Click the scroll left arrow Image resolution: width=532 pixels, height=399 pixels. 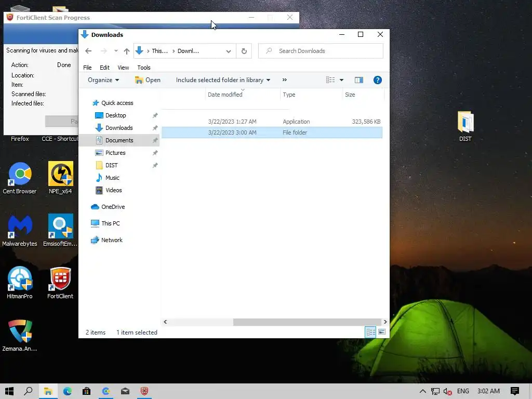(x=165, y=322)
